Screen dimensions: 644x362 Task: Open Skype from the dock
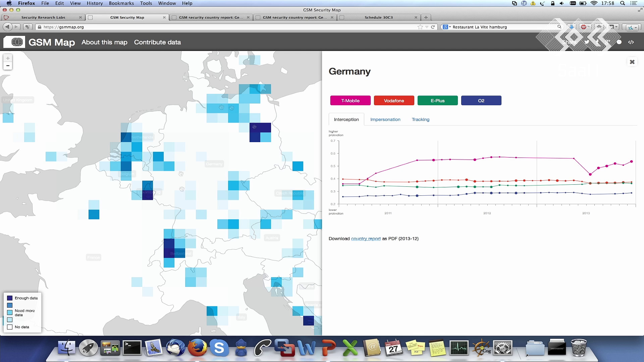pyautogui.click(x=219, y=348)
